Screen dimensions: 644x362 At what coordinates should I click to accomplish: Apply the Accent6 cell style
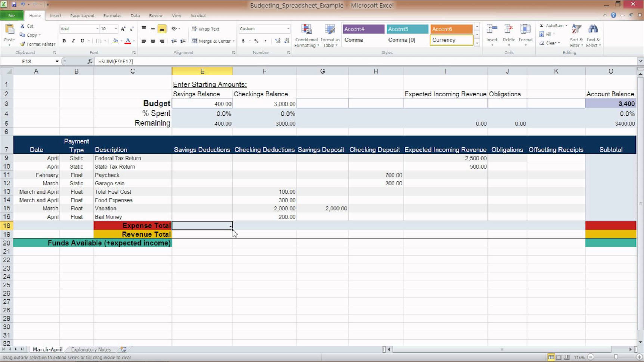(451, 29)
